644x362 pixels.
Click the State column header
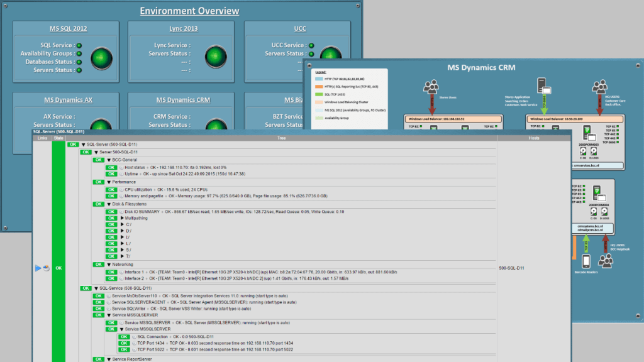(x=58, y=138)
